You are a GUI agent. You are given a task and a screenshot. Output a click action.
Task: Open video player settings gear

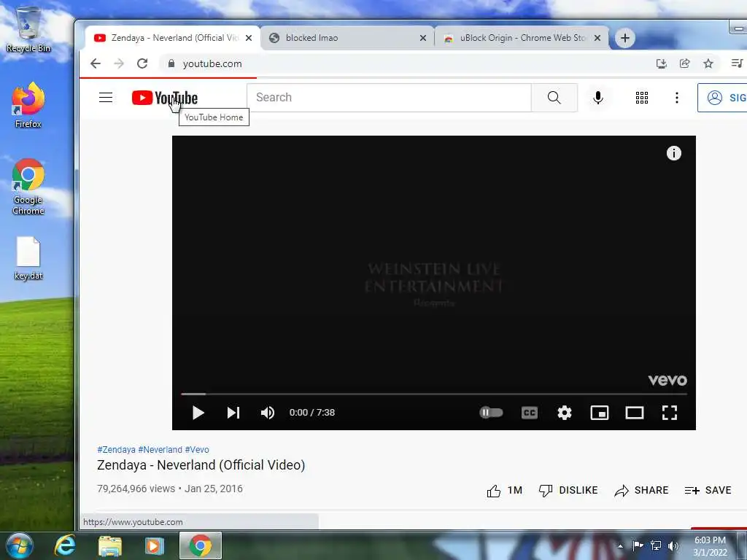click(x=565, y=413)
